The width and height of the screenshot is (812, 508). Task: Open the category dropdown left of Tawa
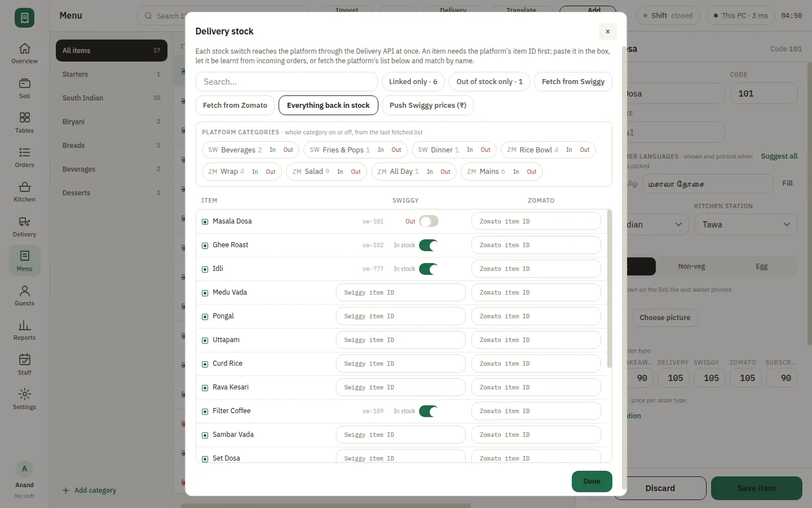tap(657, 225)
